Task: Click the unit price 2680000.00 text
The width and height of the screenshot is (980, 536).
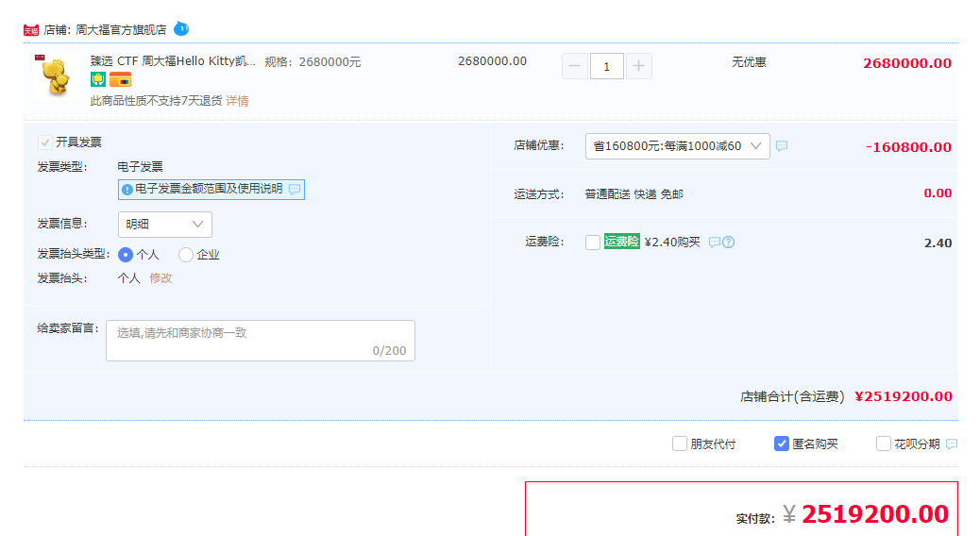Action: 493,61
